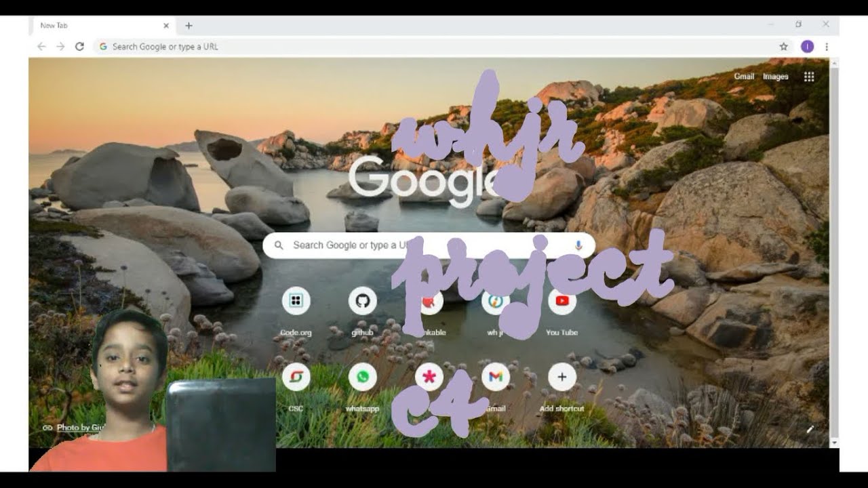Click the magnifier icon in the search box
The width and height of the screenshot is (868, 488).
(x=278, y=245)
